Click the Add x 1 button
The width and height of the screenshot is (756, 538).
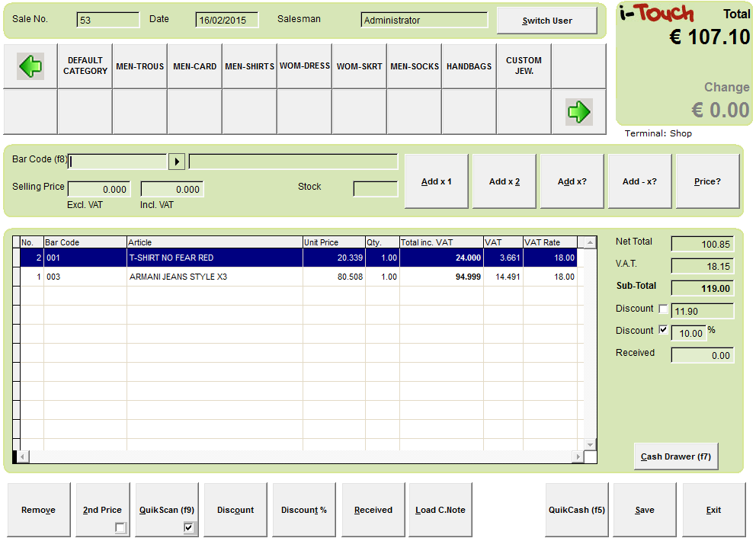(437, 181)
